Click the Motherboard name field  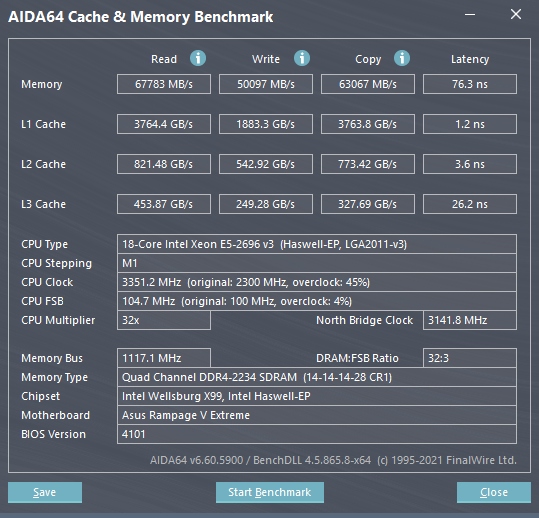click(317, 415)
